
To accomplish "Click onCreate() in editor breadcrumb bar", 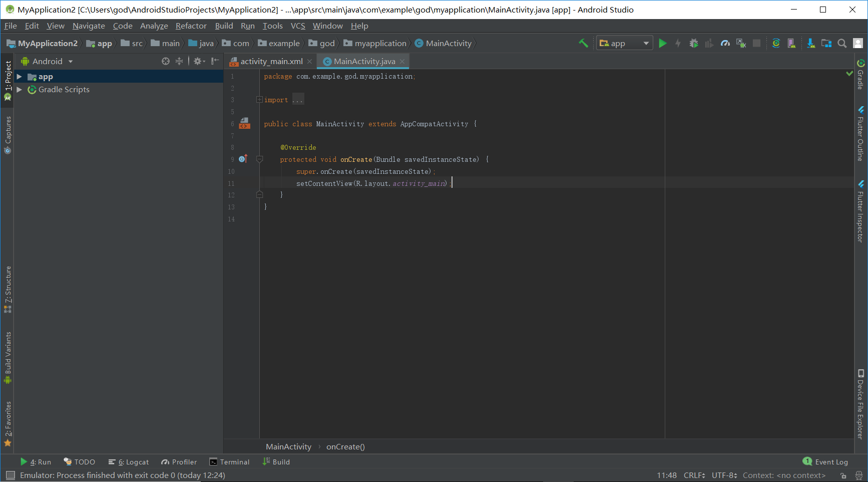I will pyautogui.click(x=345, y=447).
